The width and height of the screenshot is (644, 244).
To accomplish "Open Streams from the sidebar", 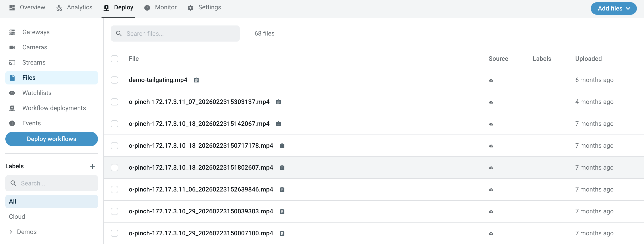I will 51,62.
